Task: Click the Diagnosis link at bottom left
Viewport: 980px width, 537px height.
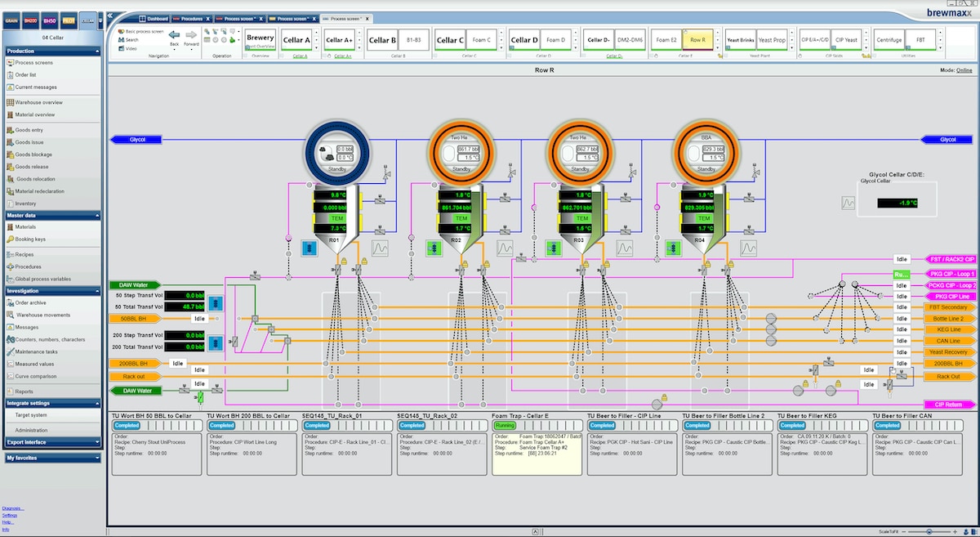Action: click(13, 508)
